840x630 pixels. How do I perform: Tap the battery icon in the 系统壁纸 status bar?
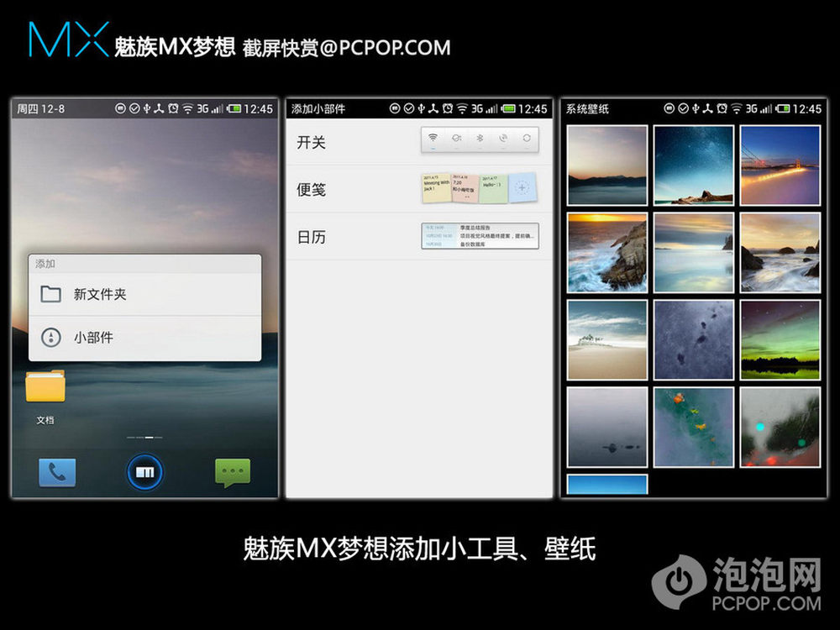pos(783,108)
